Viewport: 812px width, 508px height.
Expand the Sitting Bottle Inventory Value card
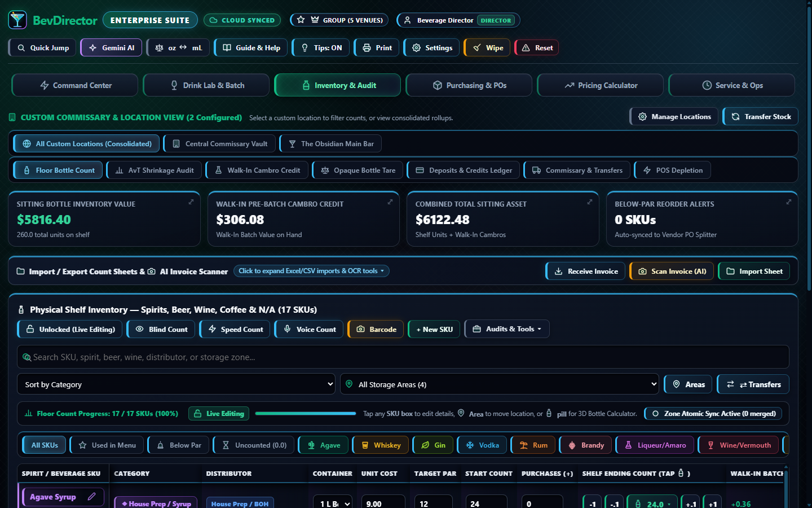[191, 202]
